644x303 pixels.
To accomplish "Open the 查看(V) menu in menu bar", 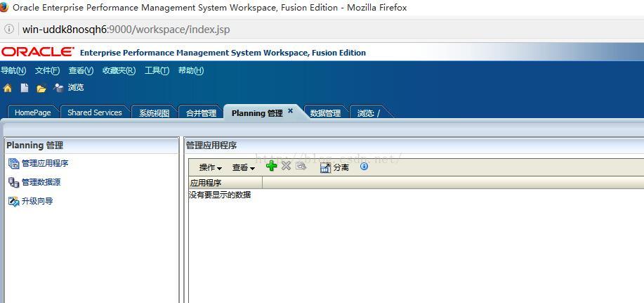I will tap(81, 71).
